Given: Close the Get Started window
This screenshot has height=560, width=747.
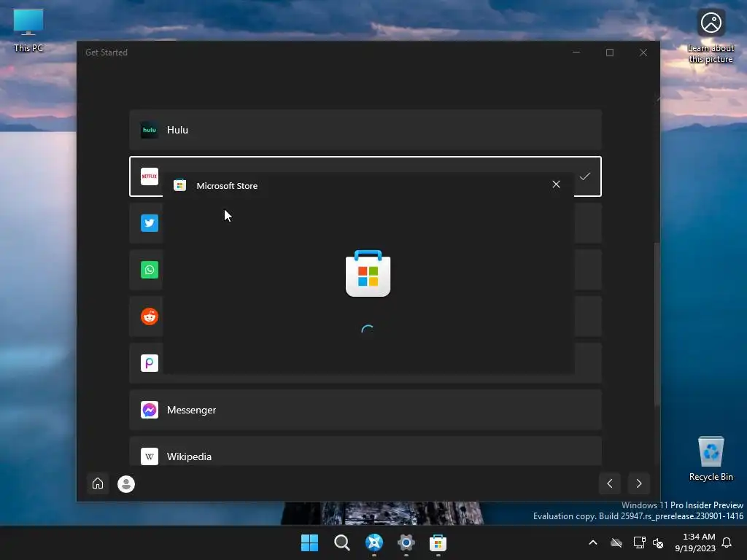Looking at the screenshot, I should (643, 52).
